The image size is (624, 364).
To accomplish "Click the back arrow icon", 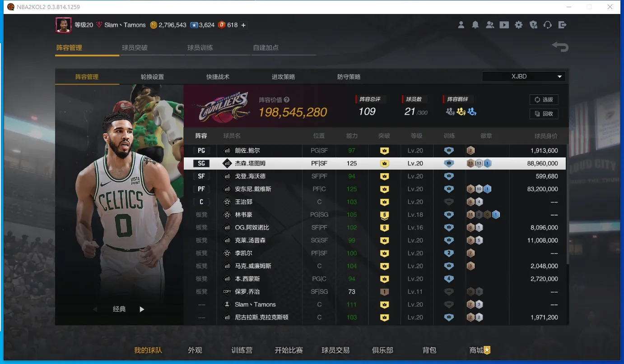I will pyautogui.click(x=560, y=47).
